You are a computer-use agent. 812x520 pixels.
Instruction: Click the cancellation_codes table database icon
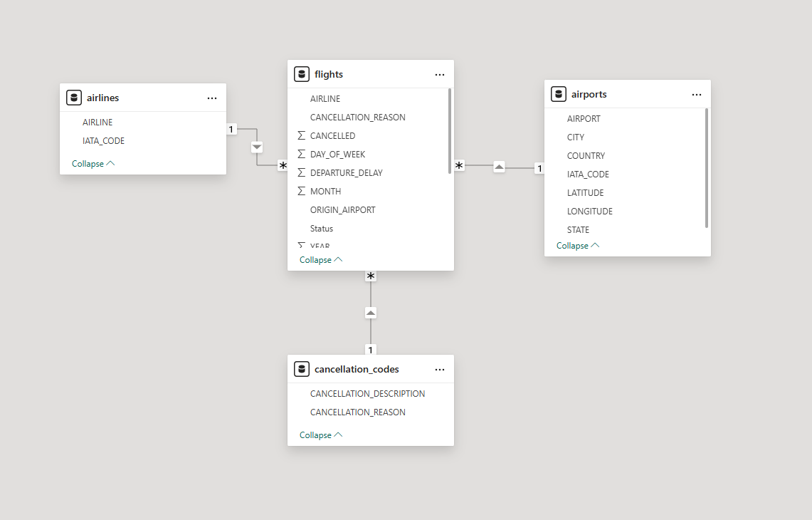[x=302, y=369]
